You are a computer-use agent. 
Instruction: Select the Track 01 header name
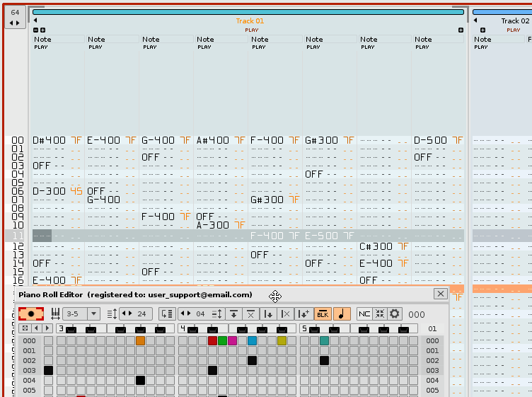tap(250, 21)
